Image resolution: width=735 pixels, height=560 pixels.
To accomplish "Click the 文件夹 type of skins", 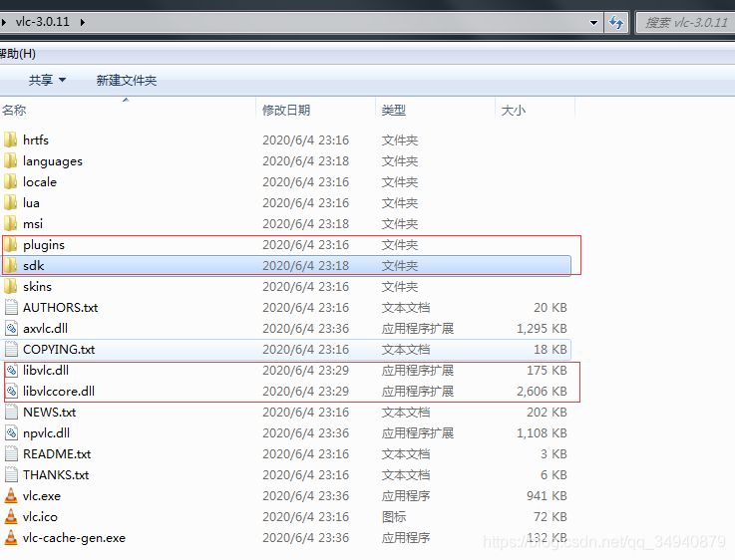I will 400,287.
